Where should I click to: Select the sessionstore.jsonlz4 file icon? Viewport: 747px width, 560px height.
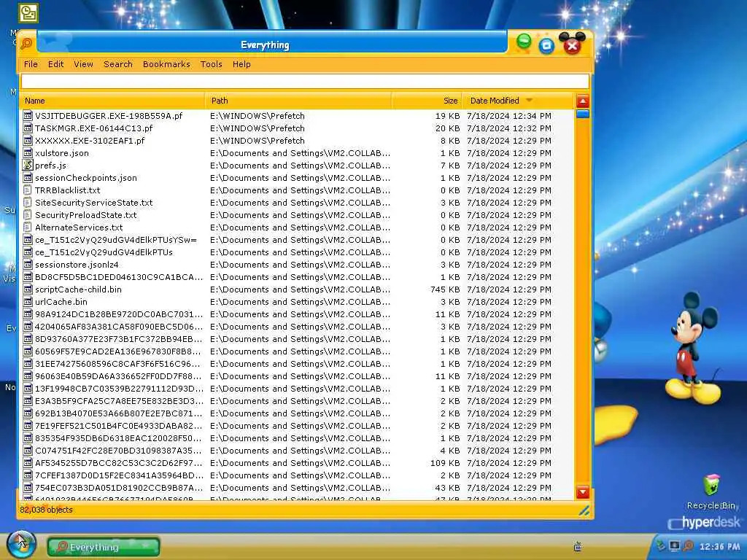point(28,264)
